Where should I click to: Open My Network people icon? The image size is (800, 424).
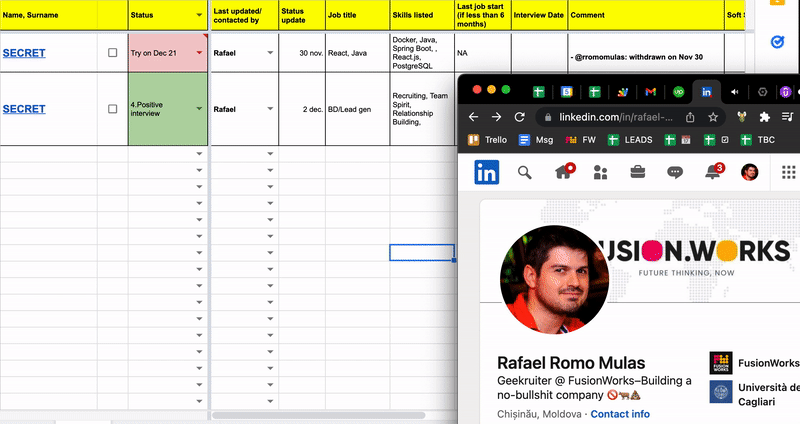(601, 173)
